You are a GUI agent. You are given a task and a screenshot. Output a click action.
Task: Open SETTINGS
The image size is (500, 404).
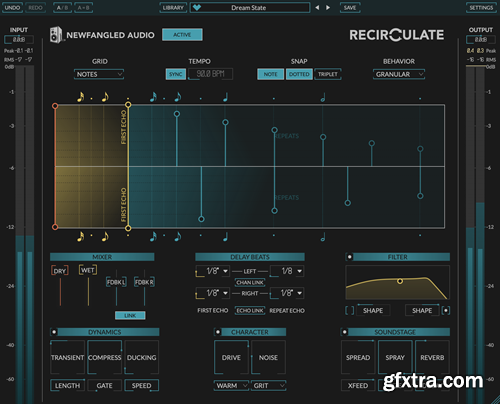(481, 7)
